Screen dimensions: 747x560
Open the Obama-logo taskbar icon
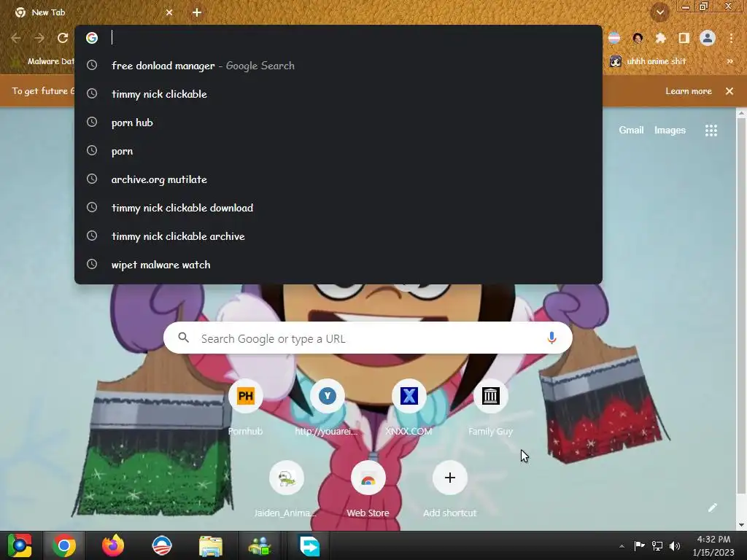161,545
